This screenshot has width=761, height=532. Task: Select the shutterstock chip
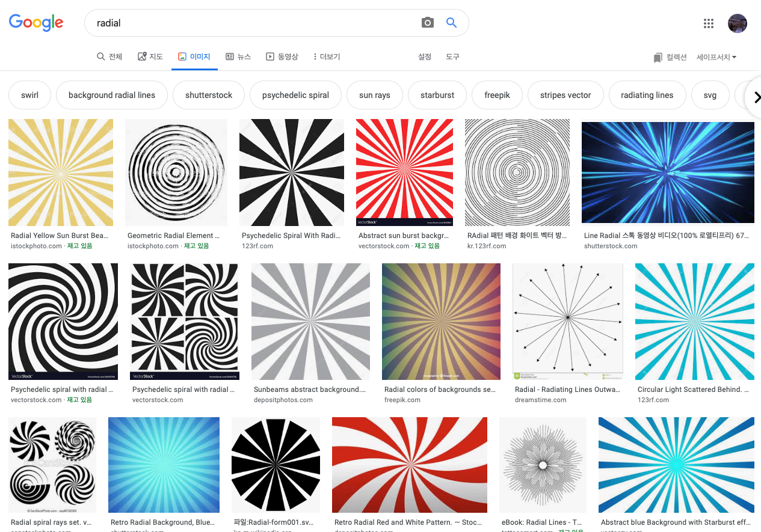209,95
